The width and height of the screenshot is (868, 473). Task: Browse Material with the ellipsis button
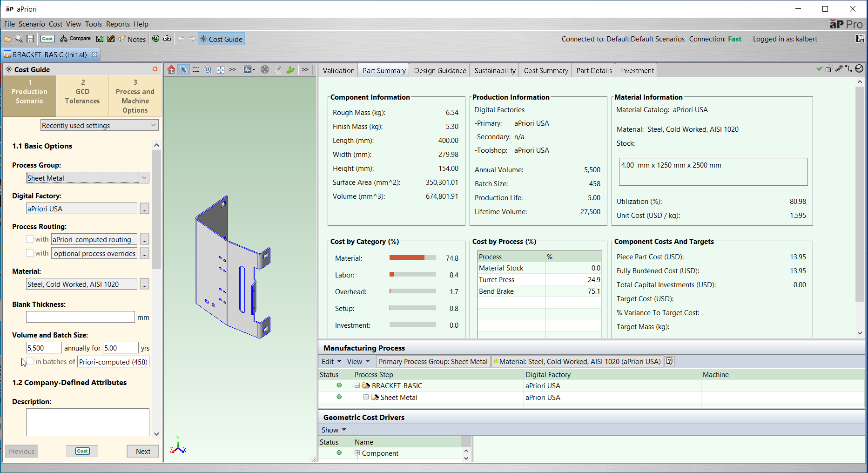click(145, 284)
